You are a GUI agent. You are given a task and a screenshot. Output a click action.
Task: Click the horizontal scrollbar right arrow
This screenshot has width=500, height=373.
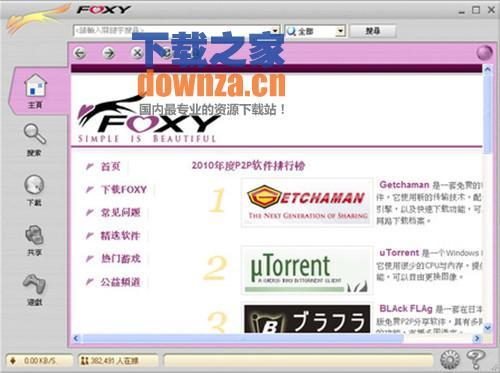(x=477, y=339)
